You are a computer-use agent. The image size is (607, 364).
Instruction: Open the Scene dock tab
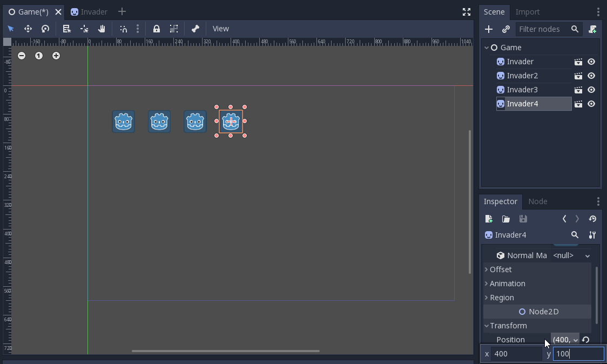tap(494, 12)
